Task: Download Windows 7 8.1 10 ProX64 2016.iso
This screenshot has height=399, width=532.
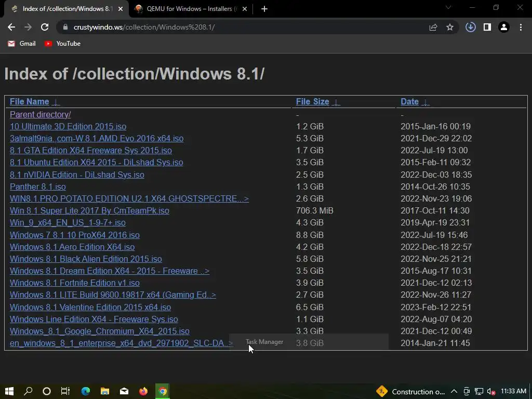Action: tap(75, 235)
